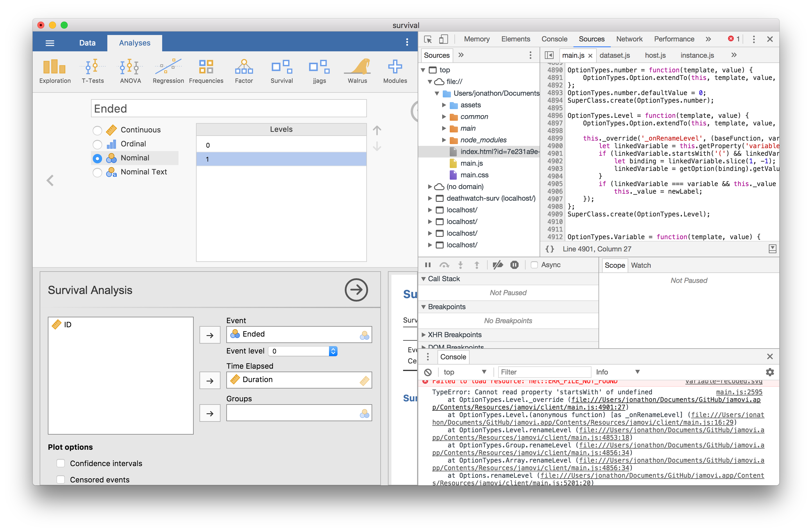The image size is (812, 532).
Task: Expand the node_modules folder
Action: point(444,140)
